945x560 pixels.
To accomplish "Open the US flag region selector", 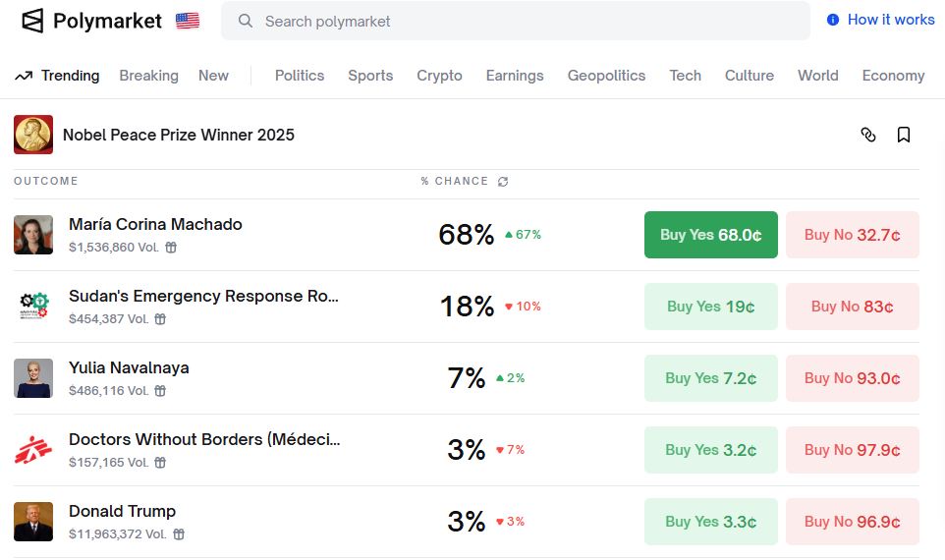I will [188, 21].
